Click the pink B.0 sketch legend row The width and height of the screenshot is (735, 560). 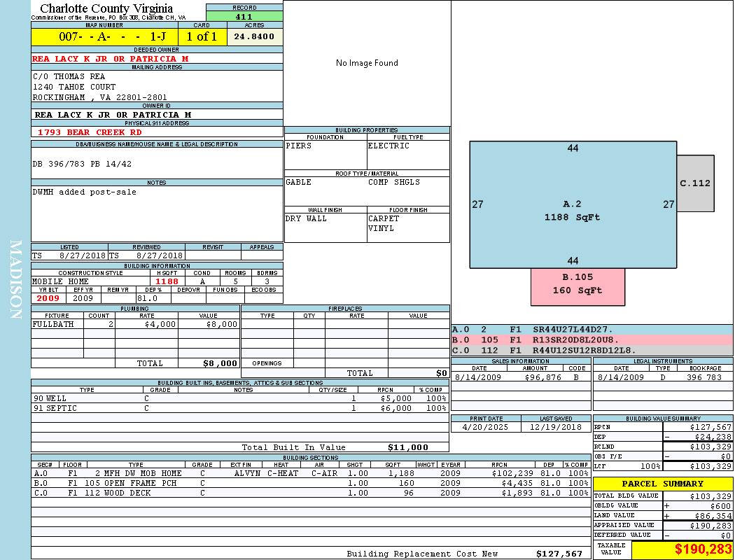click(591, 339)
